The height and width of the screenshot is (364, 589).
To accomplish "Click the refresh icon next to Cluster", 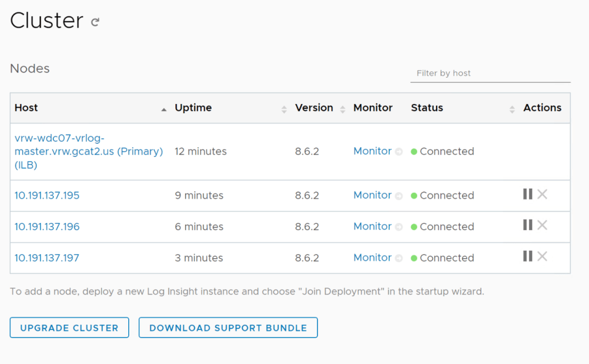I will 95,22.
